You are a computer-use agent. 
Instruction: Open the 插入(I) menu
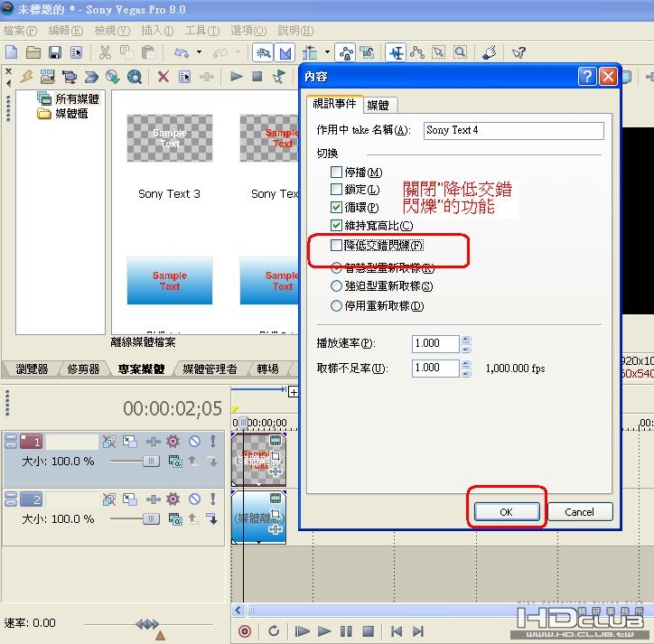pyautogui.click(x=157, y=31)
